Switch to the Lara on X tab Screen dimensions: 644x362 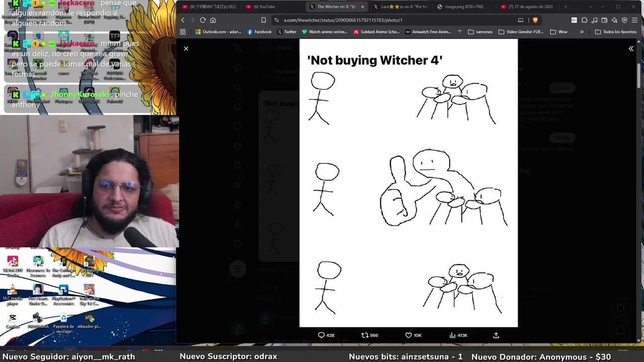[x=400, y=7]
